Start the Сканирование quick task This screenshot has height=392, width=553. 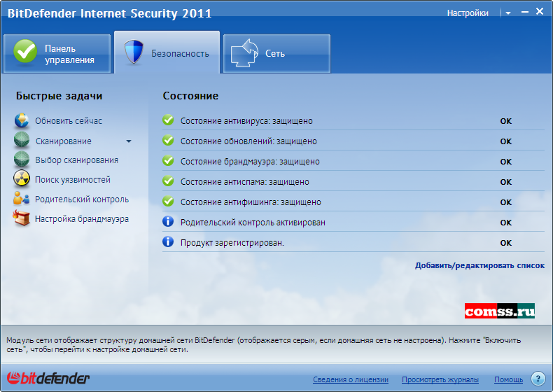(64, 141)
